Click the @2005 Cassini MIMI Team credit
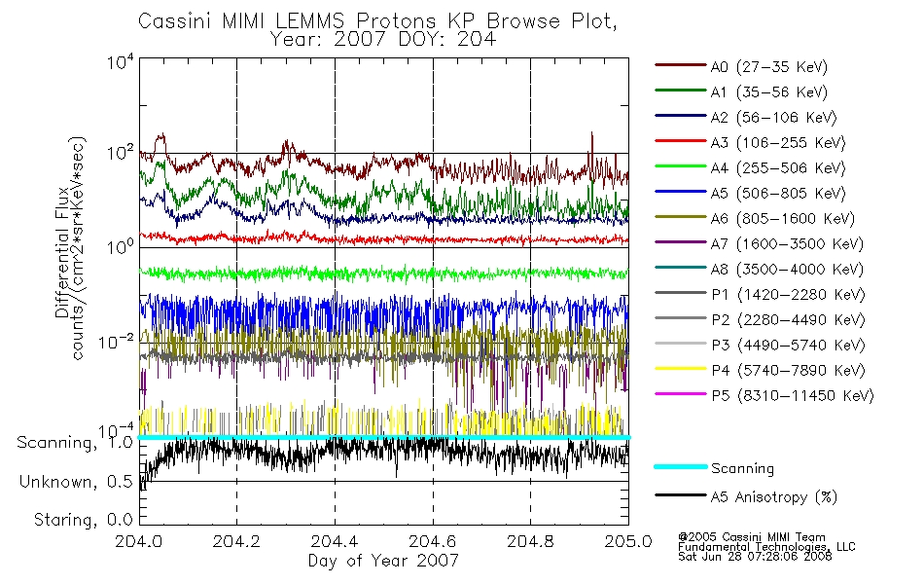 click(752, 537)
